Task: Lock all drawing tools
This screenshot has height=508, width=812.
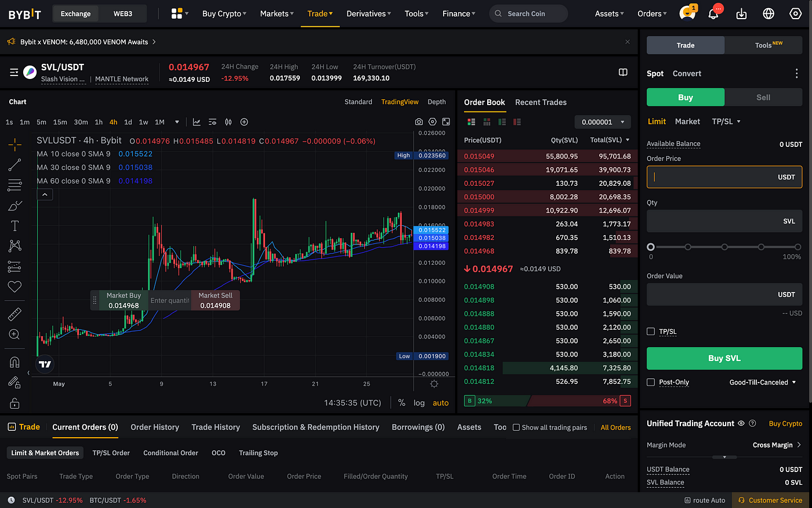Action: tap(14, 403)
